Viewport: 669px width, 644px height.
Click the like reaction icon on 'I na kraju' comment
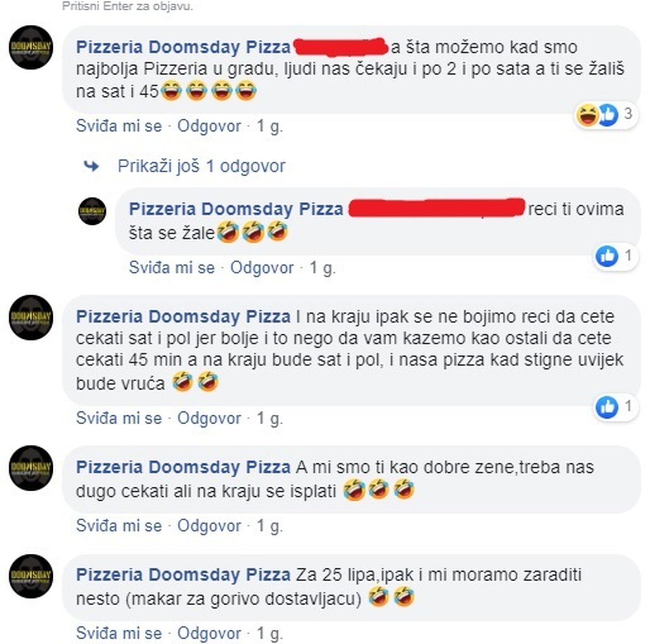607,407
